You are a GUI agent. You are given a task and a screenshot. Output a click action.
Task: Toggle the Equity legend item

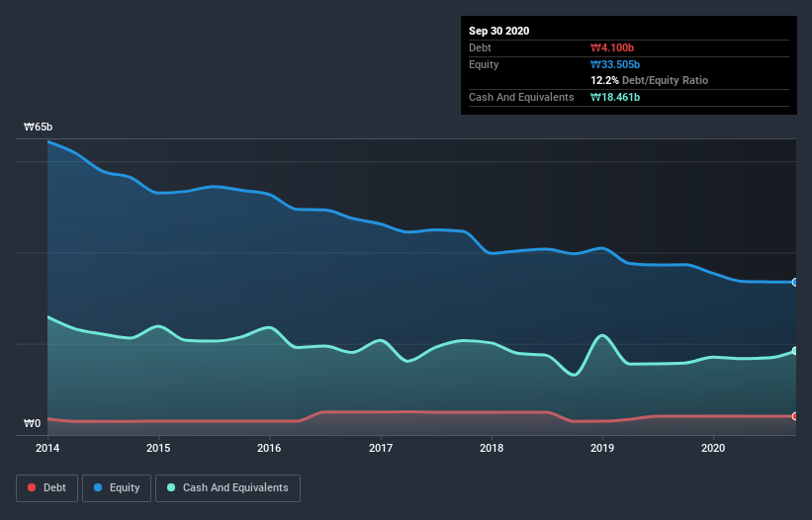click(x=117, y=487)
